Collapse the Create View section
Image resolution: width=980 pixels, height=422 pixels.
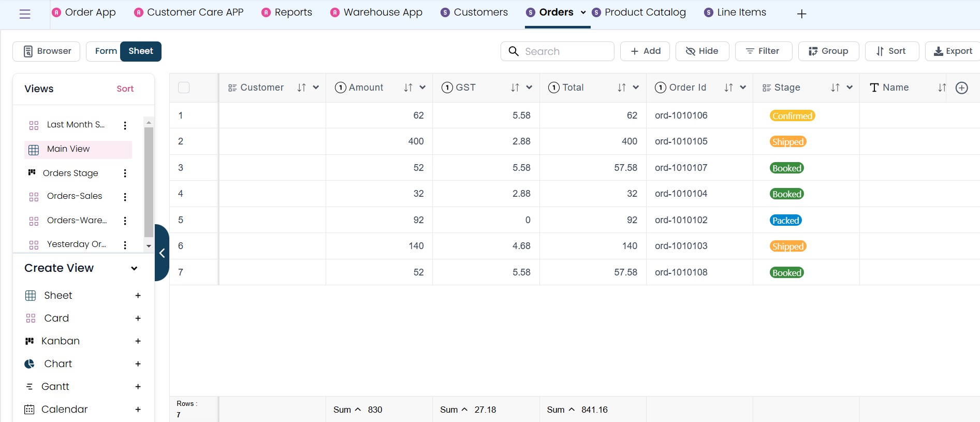pos(134,268)
